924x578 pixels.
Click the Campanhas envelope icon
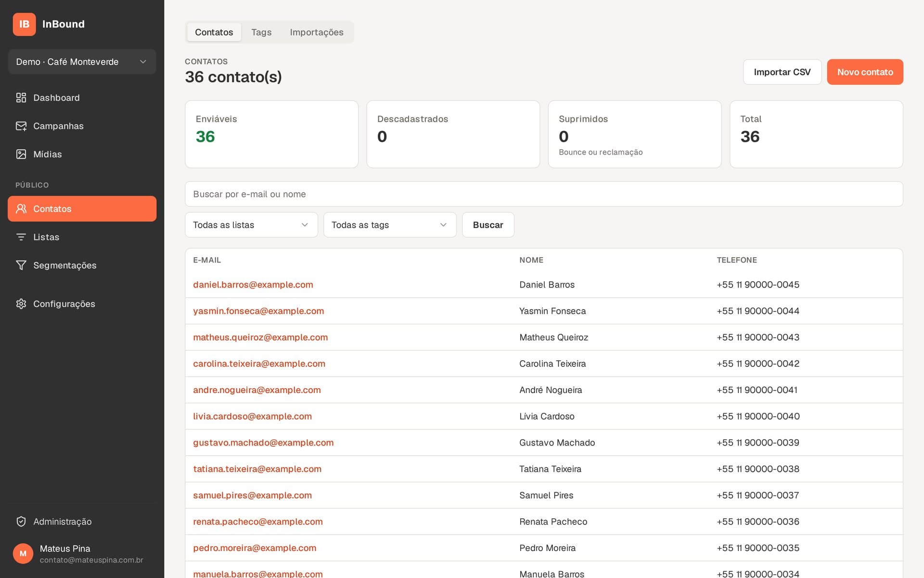click(x=21, y=126)
